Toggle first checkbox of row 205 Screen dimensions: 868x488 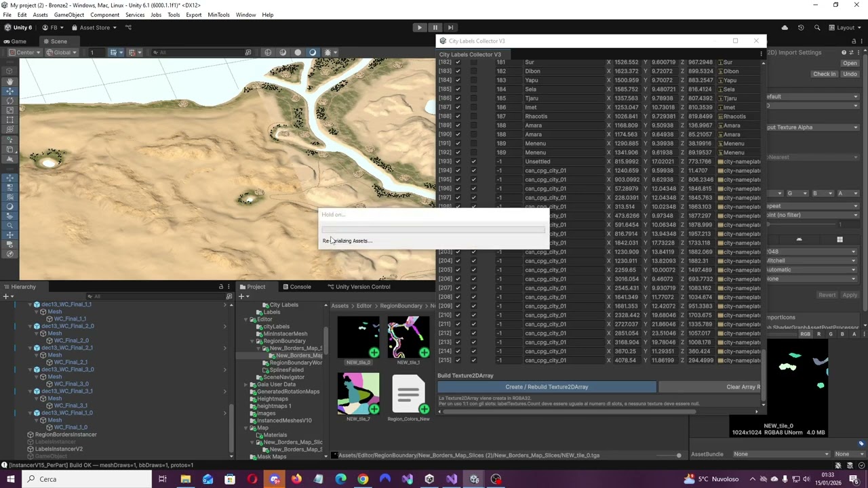458,270
